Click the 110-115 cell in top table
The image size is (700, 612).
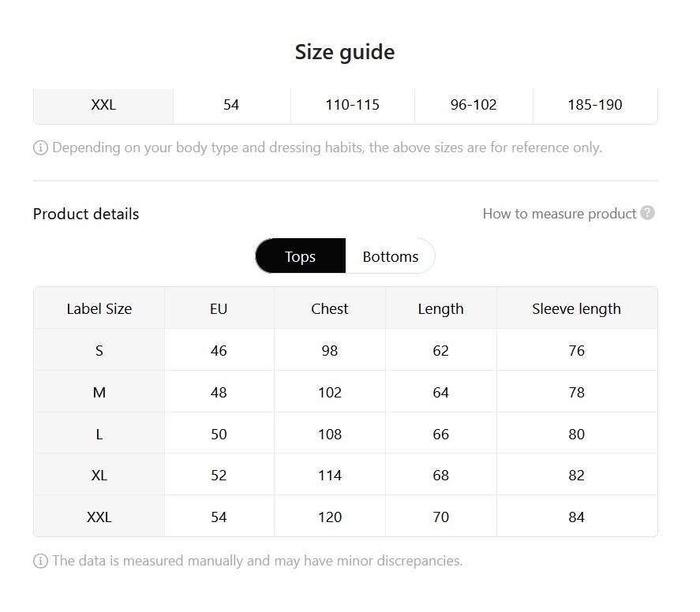pos(353,105)
